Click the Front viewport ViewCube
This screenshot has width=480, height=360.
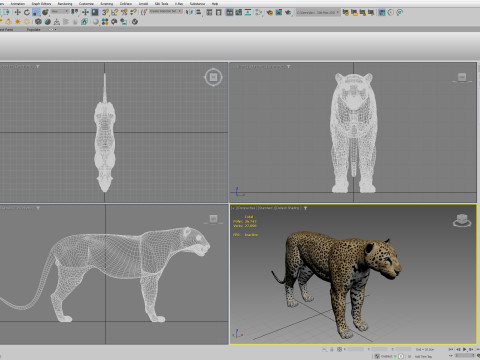pyautogui.click(x=462, y=77)
